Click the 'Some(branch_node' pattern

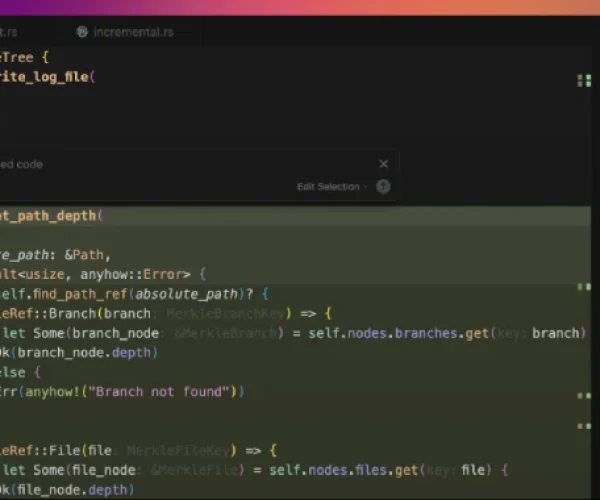point(96,334)
